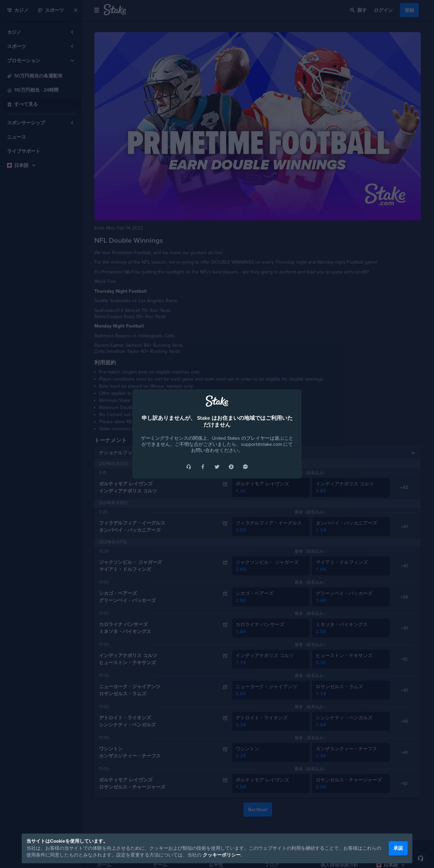This screenshot has height=868, width=434.
Task: Switch to the スポーツ tab in the sidebar header
Action: pos(51,10)
